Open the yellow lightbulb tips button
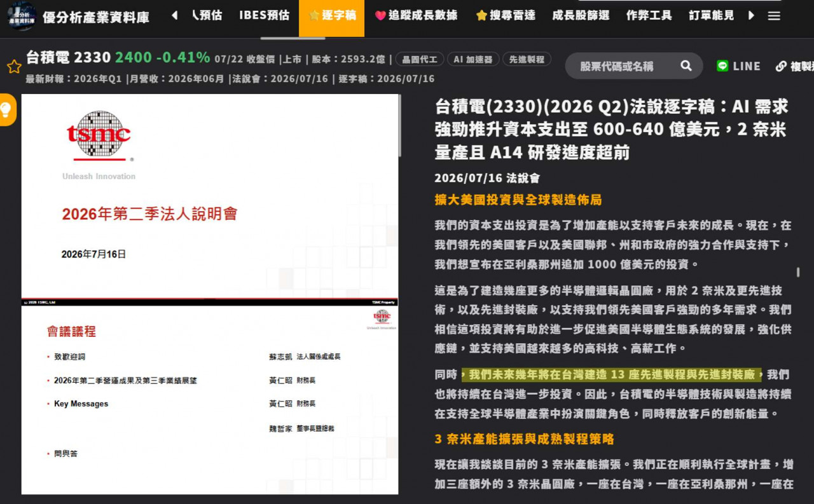 click(x=6, y=109)
